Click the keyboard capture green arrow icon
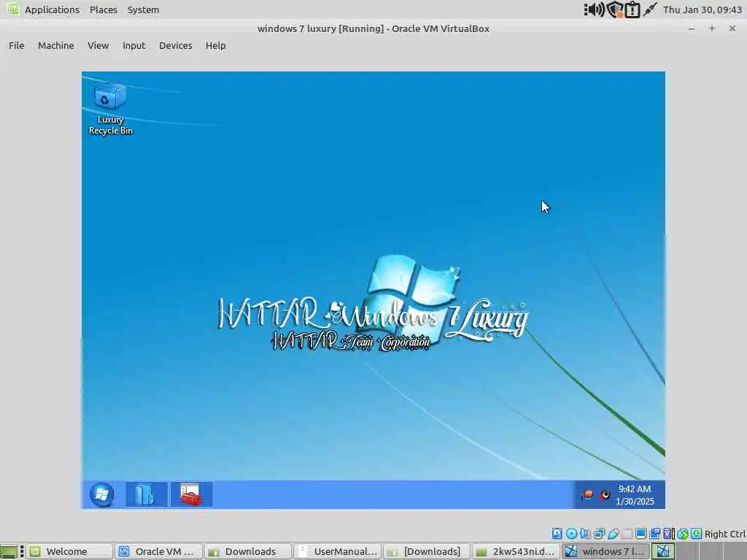This screenshot has height=560, width=747. [697, 533]
